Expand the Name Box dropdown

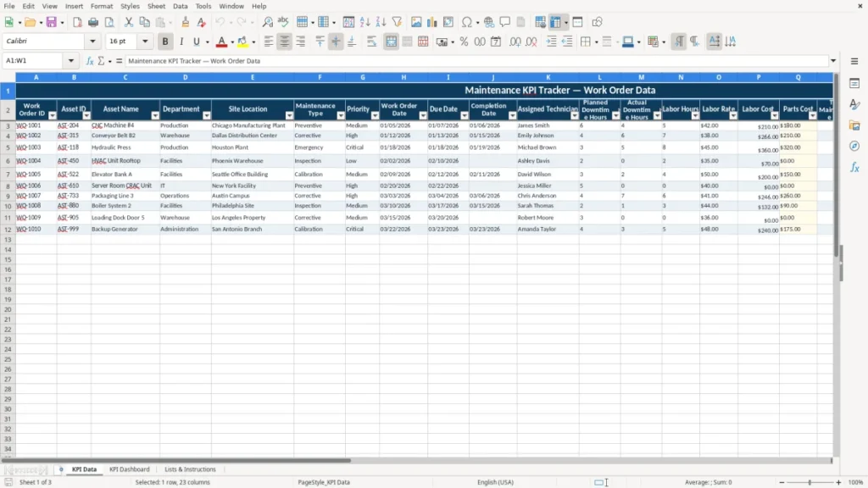point(71,61)
